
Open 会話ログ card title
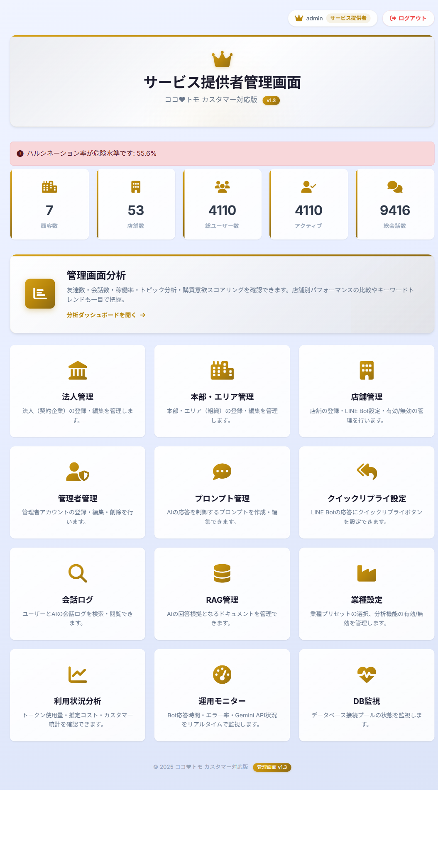pyautogui.click(x=78, y=600)
